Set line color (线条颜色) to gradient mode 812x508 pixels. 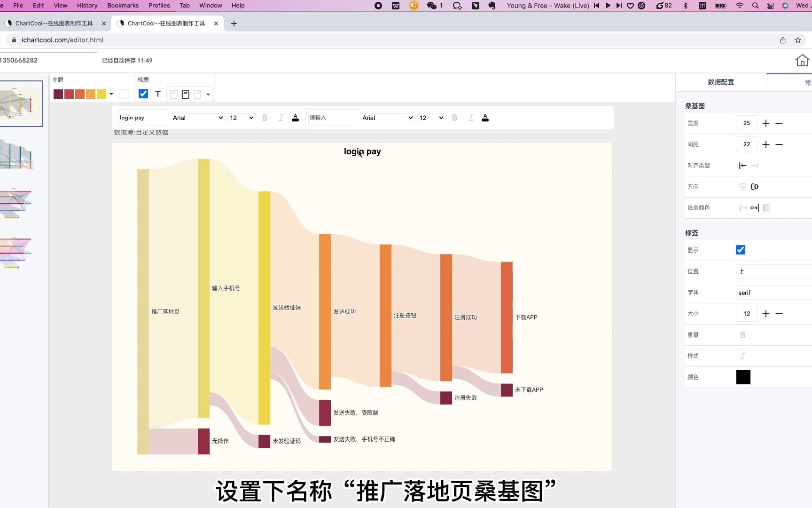[x=766, y=208]
